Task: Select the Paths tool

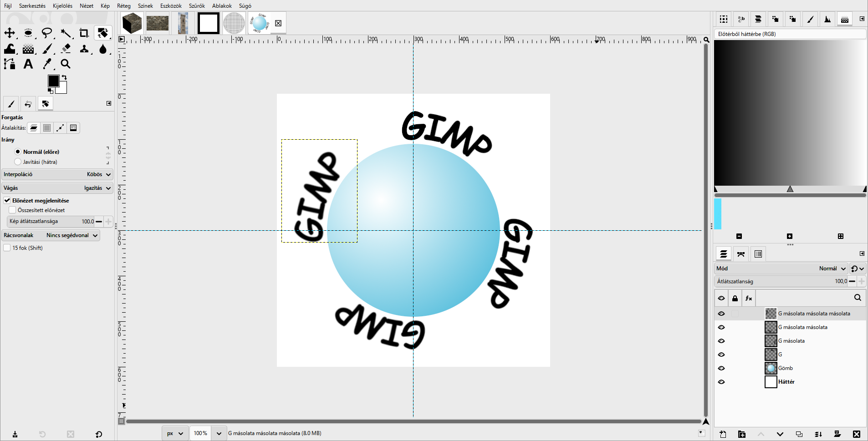Action: pyautogui.click(x=10, y=64)
